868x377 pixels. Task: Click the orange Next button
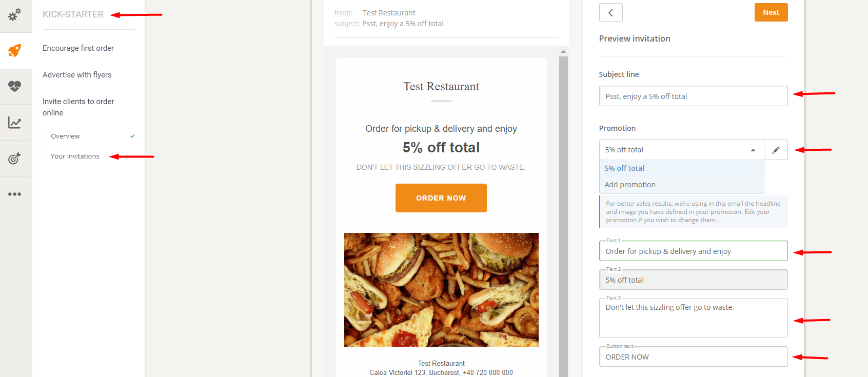(x=771, y=13)
